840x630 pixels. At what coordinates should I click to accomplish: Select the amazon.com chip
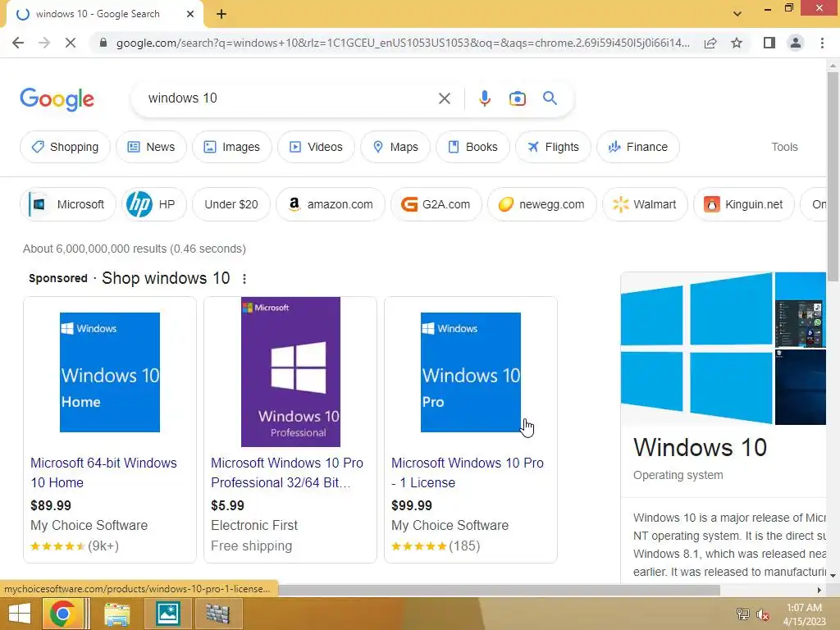pos(331,204)
